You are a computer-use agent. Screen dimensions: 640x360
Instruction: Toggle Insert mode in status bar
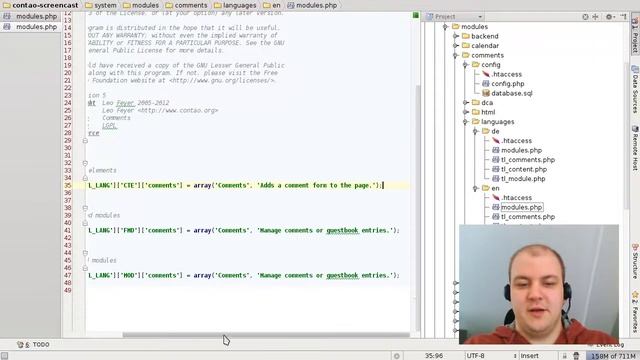pyautogui.click(x=529, y=356)
